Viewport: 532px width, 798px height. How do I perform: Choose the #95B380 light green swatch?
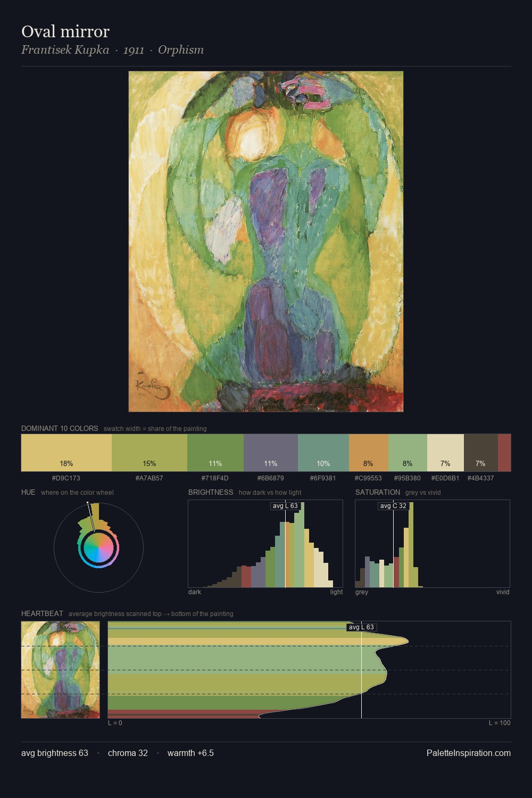pyautogui.click(x=408, y=453)
